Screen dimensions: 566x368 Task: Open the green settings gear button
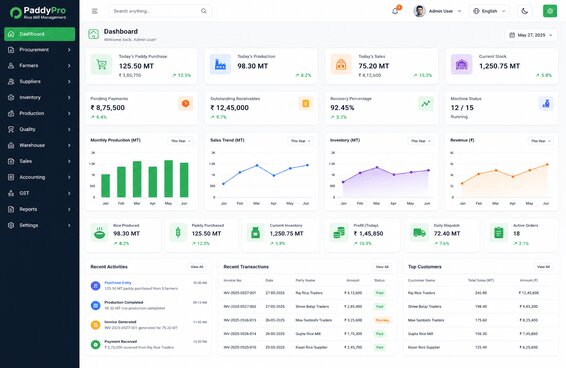(550, 11)
